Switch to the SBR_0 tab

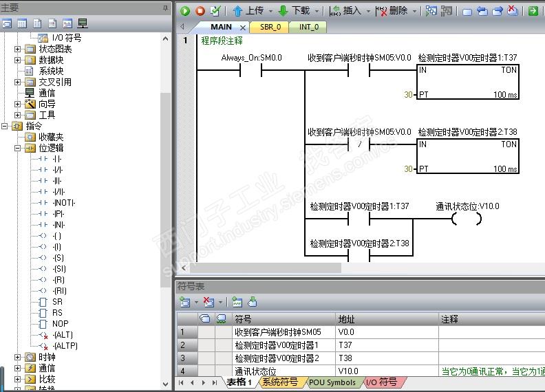point(270,27)
